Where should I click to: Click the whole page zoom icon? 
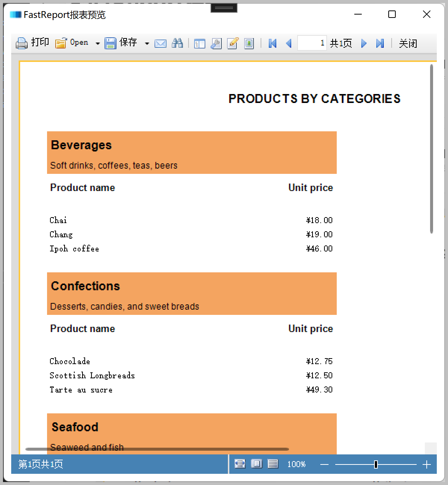click(x=256, y=464)
